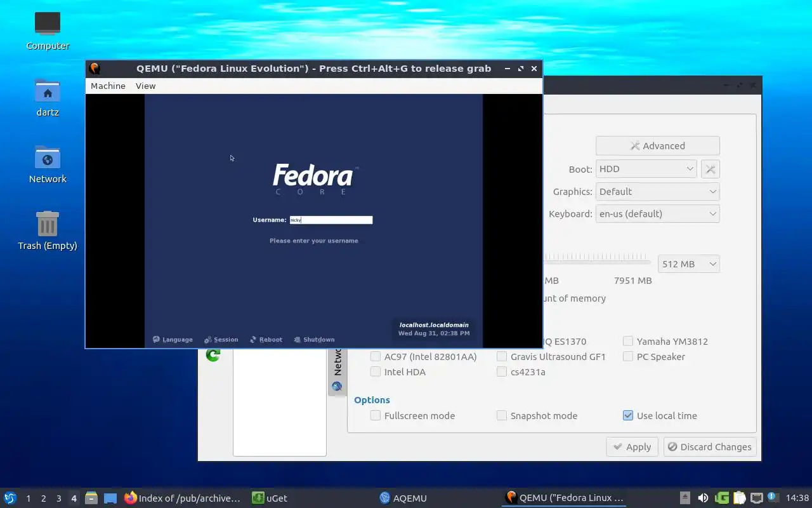Open the network status tray icon
Screen dimensions: 812x508
pos(756,498)
